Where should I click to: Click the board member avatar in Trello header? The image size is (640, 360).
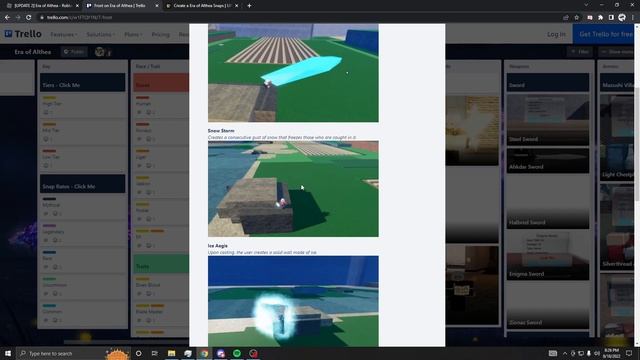tap(100, 52)
